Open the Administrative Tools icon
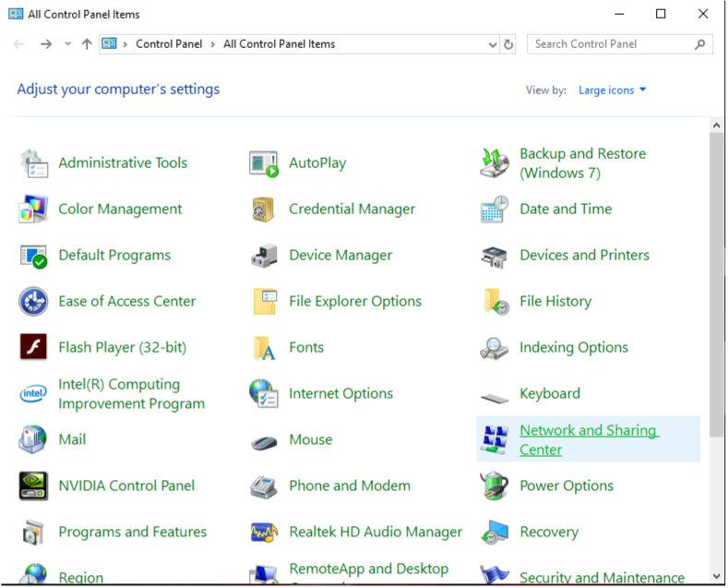 click(x=33, y=163)
